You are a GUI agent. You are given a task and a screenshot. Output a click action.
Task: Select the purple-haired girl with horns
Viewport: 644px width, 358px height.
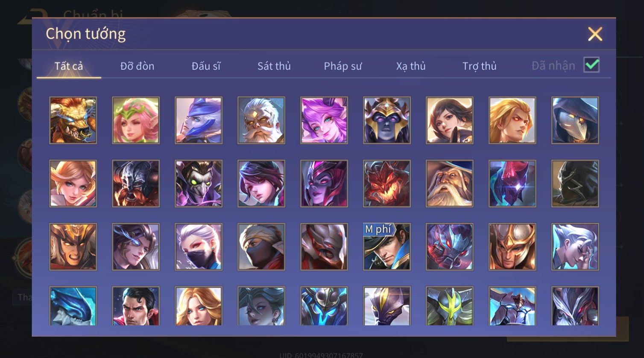(x=324, y=120)
